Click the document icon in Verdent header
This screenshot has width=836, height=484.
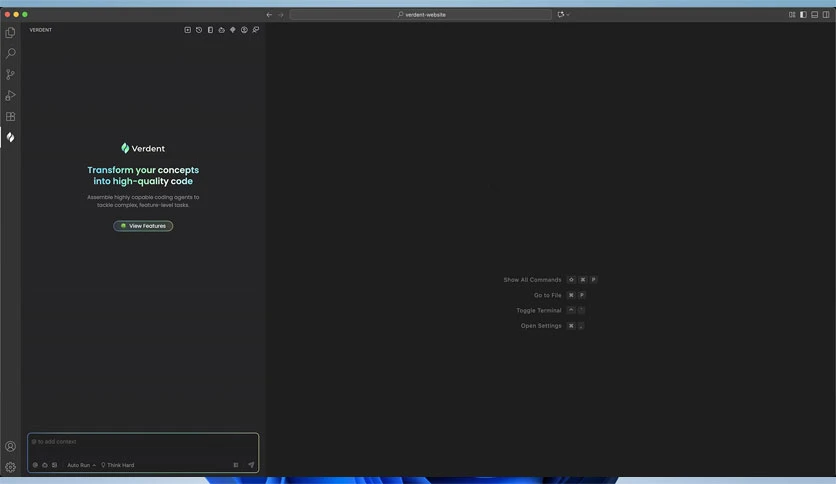pos(210,30)
